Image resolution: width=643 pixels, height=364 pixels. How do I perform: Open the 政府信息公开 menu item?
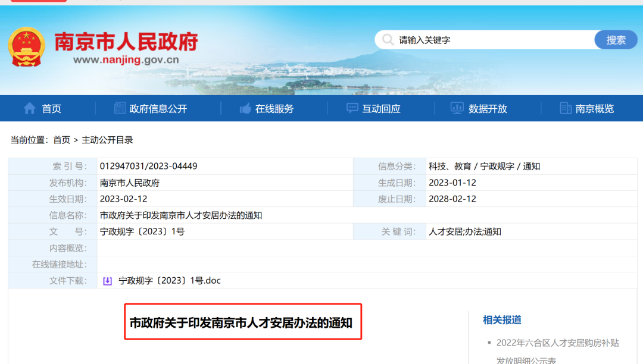(x=158, y=109)
